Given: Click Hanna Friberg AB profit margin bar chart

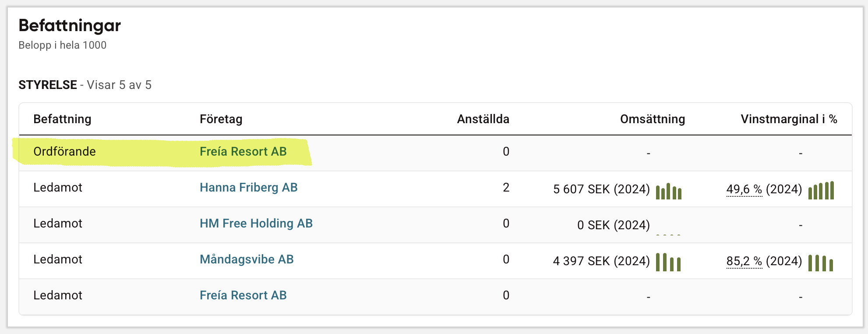Looking at the screenshot, I should pos(821,190).
